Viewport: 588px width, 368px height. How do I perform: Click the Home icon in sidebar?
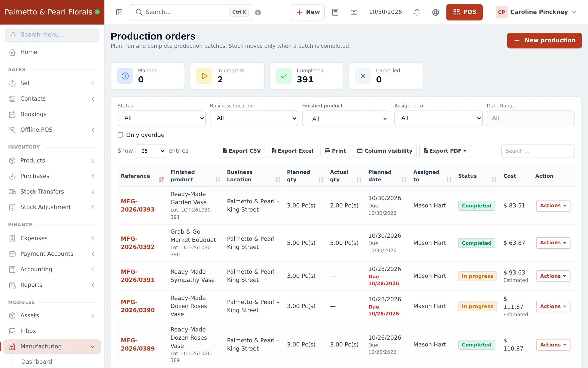click(12, 52)
